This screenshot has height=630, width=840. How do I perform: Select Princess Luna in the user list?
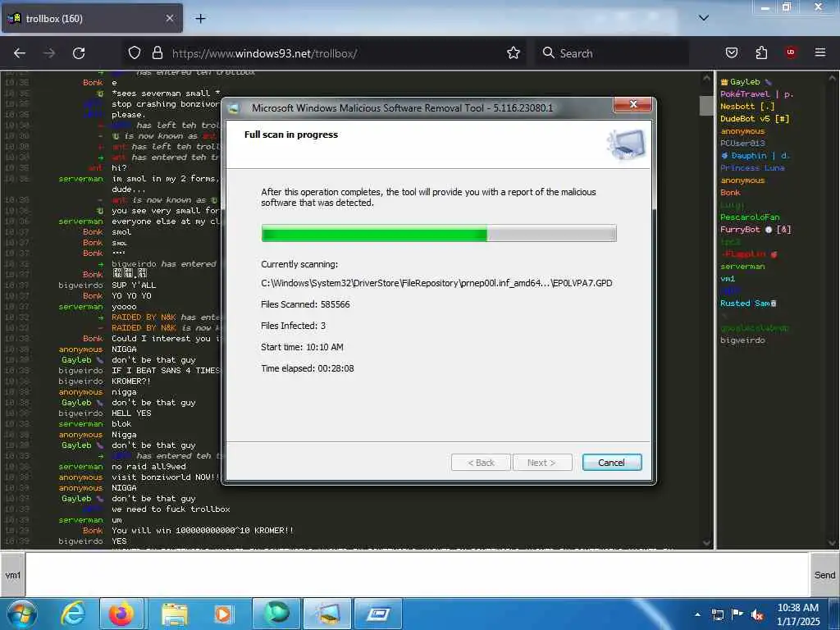[x=752, y=168]
